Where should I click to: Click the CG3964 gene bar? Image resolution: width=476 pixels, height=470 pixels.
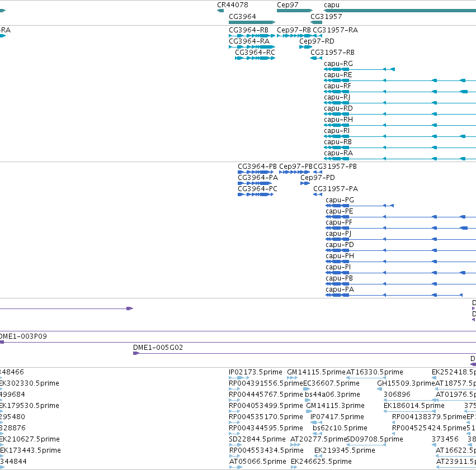point(252,22)
